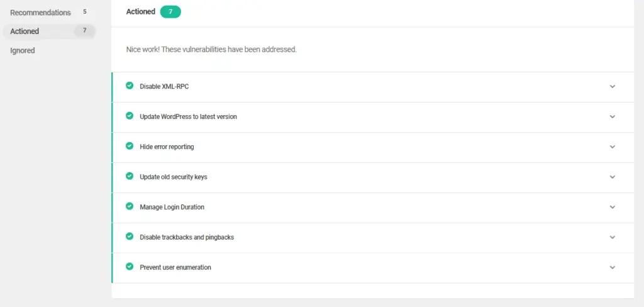Expand the Hide error reporting chevron
644x307 pixels.
pos(613,147)
